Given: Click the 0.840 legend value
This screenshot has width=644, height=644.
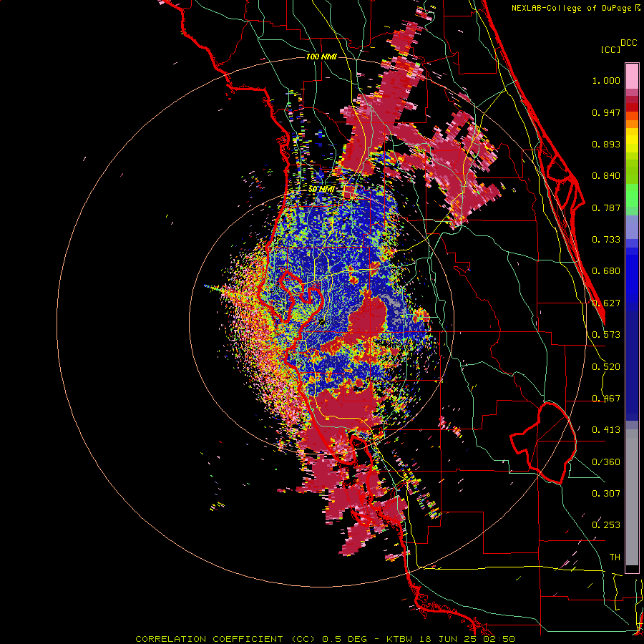Looking at the screenshot, I should click(606, 176).
